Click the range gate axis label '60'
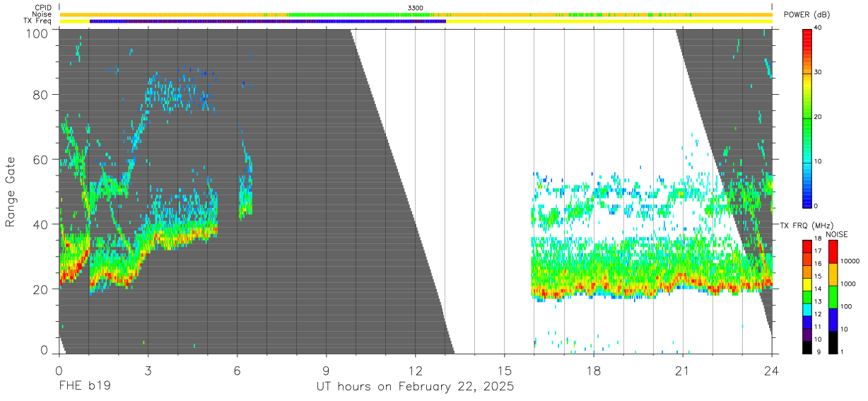The image size is (868, 401). pyautogui.click(x=42, y=159)
